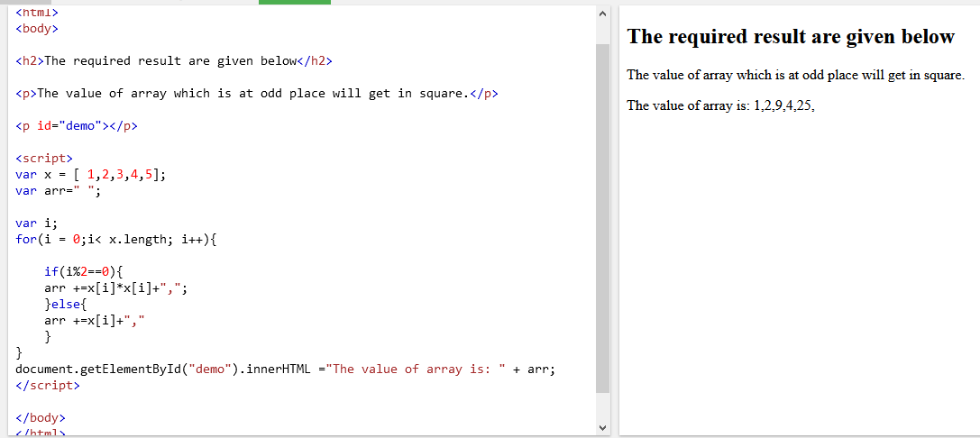Click the array output text 1,2,9,4,25
Image resolution: width=980 pixels, height=438 pixels.
tap(784, 105)
